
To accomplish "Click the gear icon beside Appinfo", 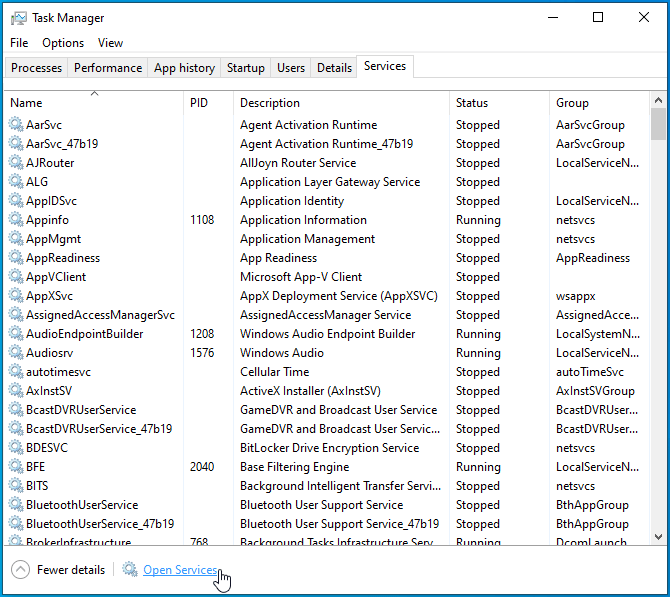I will click(16, 219).
